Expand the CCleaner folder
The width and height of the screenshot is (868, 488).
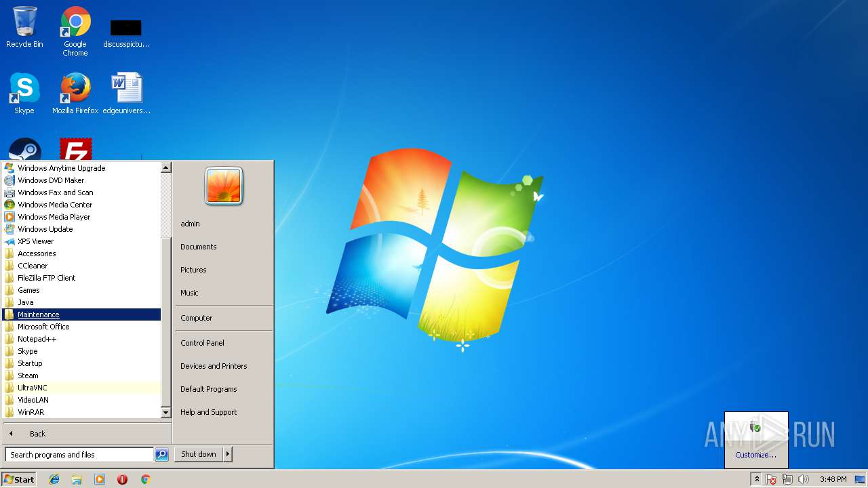81,266
